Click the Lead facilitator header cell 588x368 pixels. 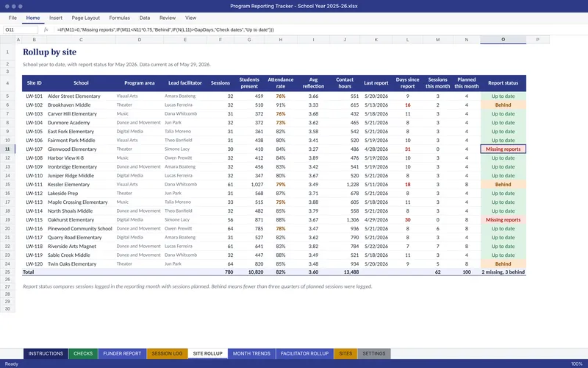click(x=185, y=83)
